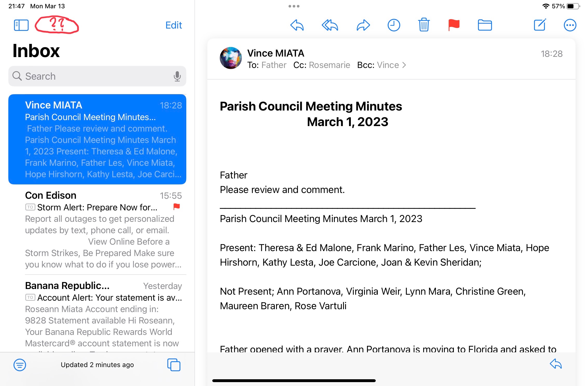This screenshot has width=588, height=386.
Task: Tap the flag on Con Edison message
Action: pos(176,207)
